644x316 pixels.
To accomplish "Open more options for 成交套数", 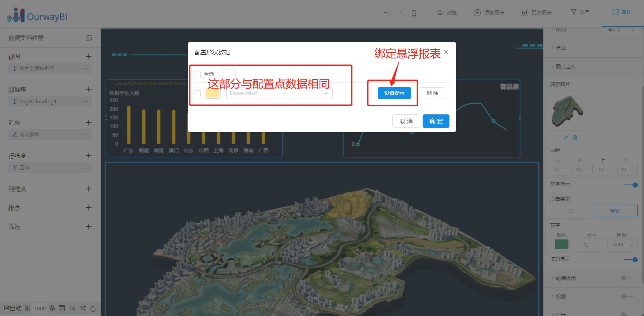I will pos(85,135).
